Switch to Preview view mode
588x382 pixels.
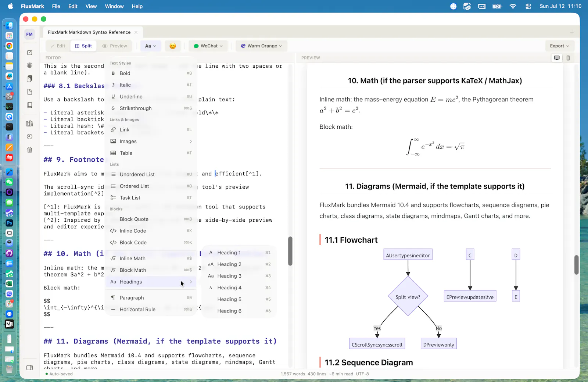coord(114,46)
